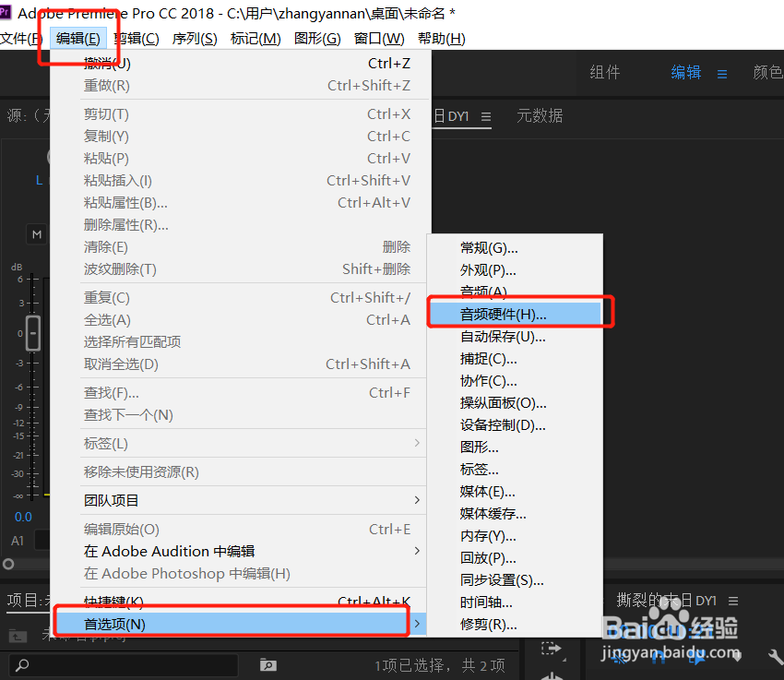784x680 pixels.
Task: Open 操纵面板(O)... preferences
Action: pos(515,403)
